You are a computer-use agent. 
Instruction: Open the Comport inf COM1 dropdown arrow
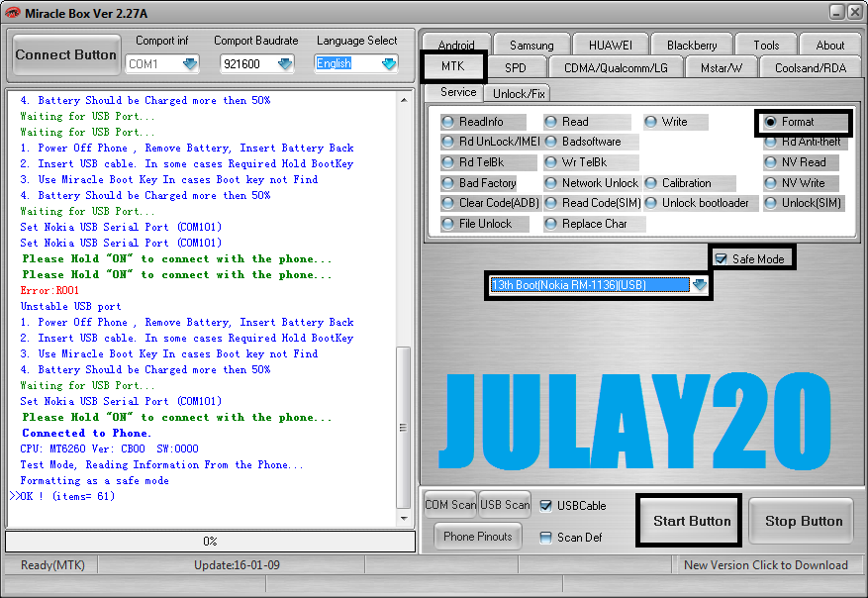coord(190,64)
